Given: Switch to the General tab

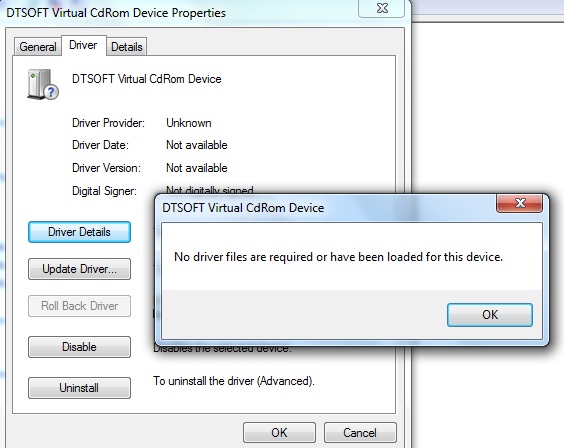Looking at the screenshot, I should (x=37, y=47).
